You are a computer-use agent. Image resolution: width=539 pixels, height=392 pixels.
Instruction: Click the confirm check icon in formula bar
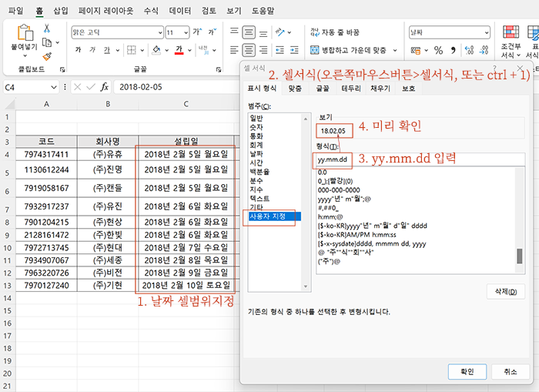(91, 87)
